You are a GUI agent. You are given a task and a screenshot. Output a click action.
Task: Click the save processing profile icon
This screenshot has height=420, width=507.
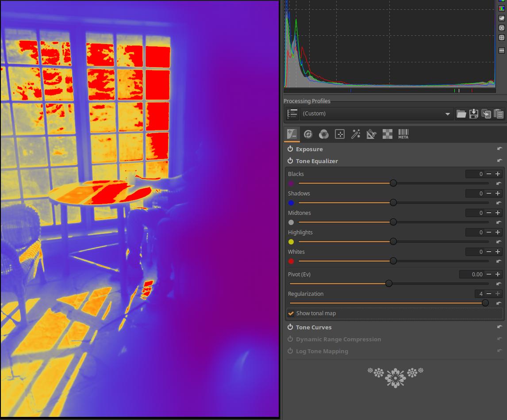coord(474,114)
